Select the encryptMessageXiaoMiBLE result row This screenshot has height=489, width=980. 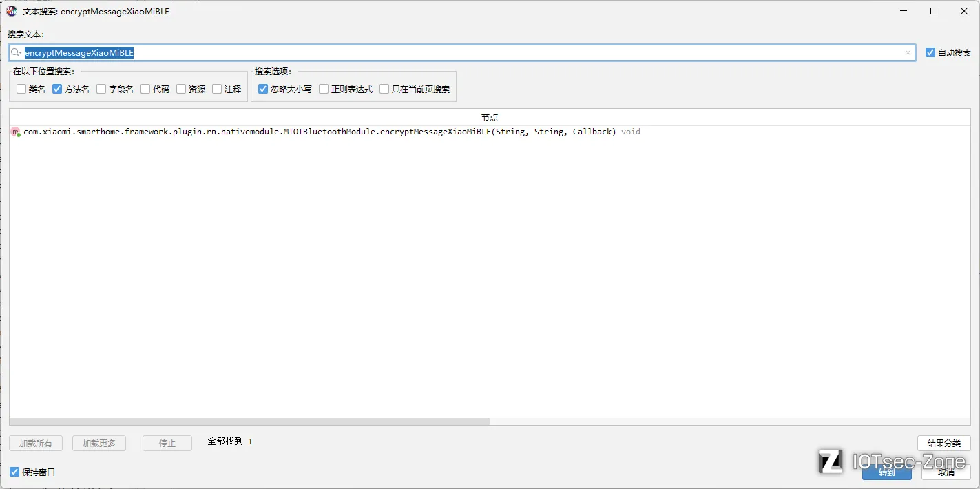[490, 132]
